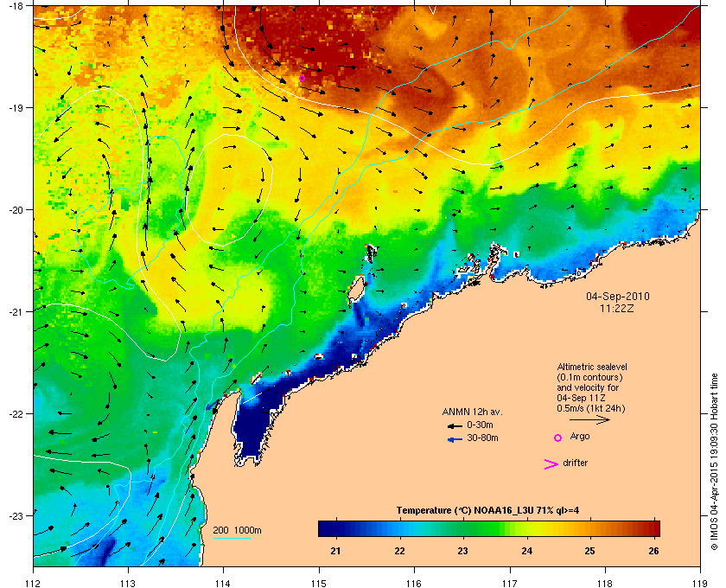Click the colorbar tick label '26'
726x588 pixels.
point(653,551)
